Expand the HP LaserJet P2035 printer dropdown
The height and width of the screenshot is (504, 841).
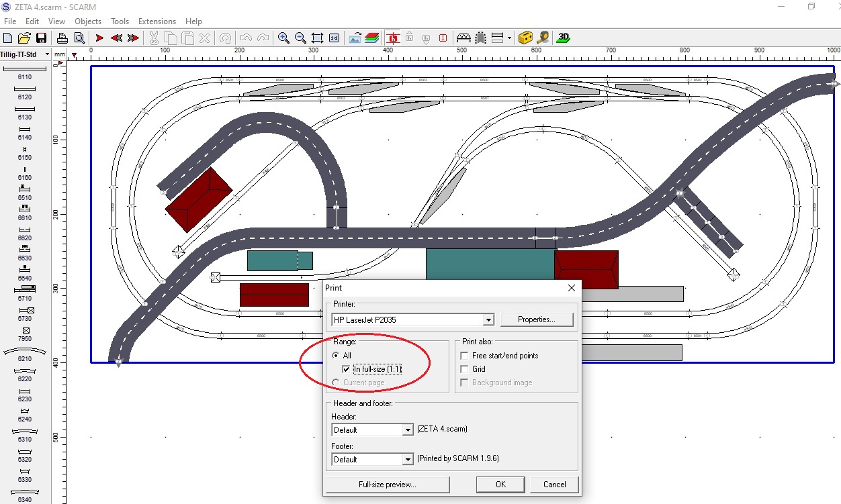(488, 320)
